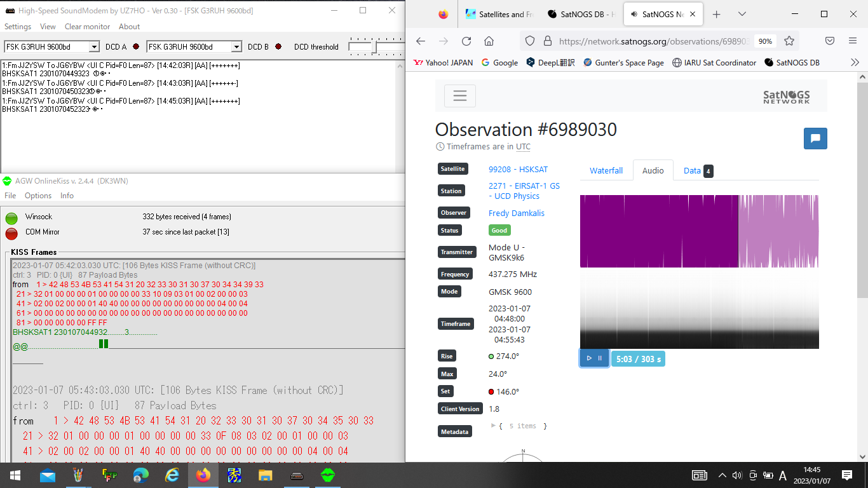Open SoundModem Settings menu

18,27
